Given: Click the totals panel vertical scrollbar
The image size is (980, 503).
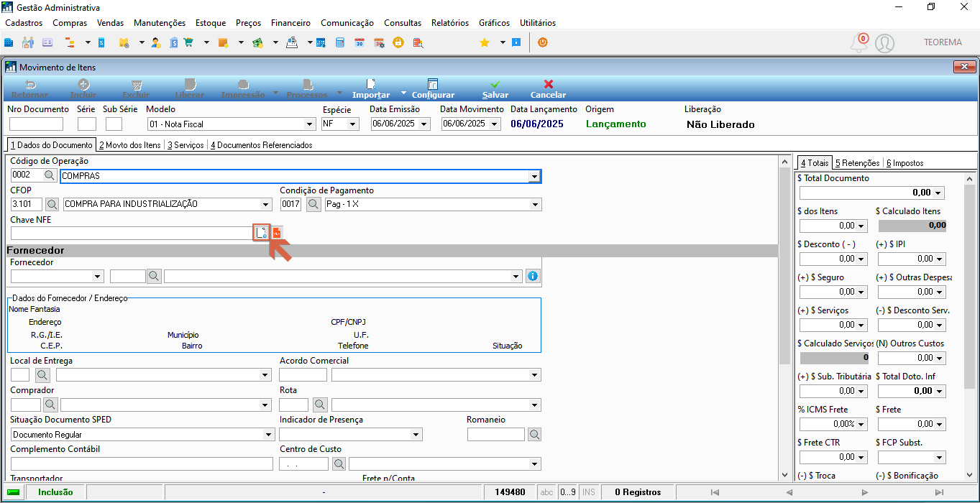Looking at the screenshot, I should tap(969, 327).
